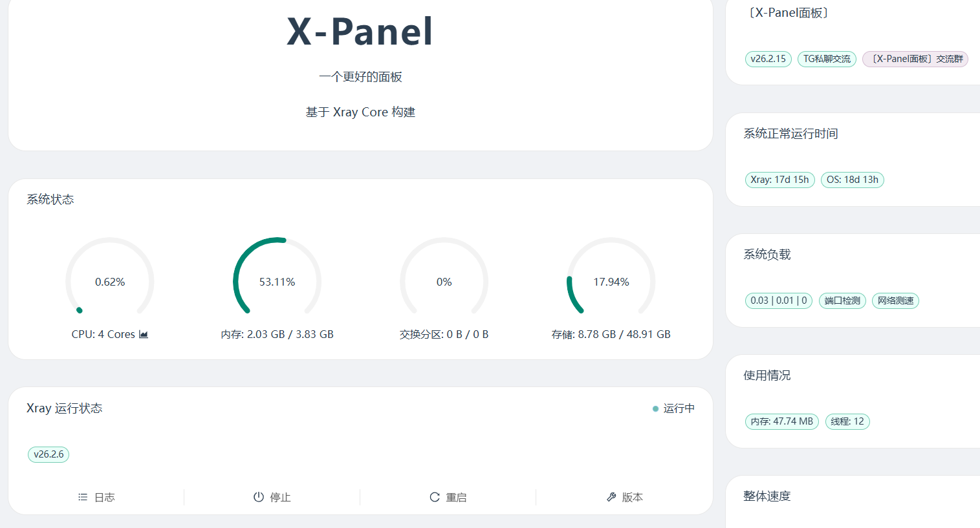Screen dimensions: 980x528
Task: Click the v26.2.15 panel version tag
Action: 768,59
